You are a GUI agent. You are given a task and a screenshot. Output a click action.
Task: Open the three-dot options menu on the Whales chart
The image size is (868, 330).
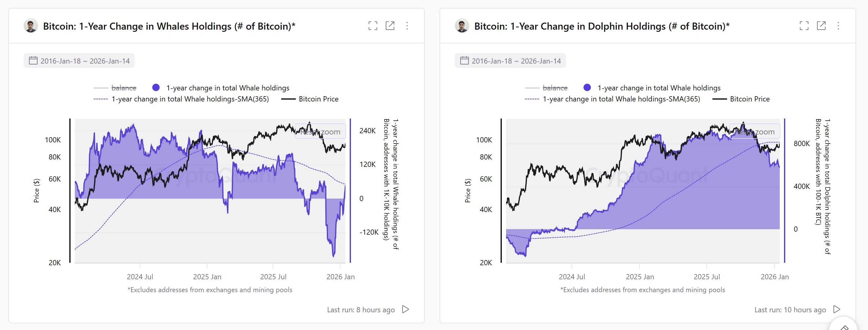408,26
